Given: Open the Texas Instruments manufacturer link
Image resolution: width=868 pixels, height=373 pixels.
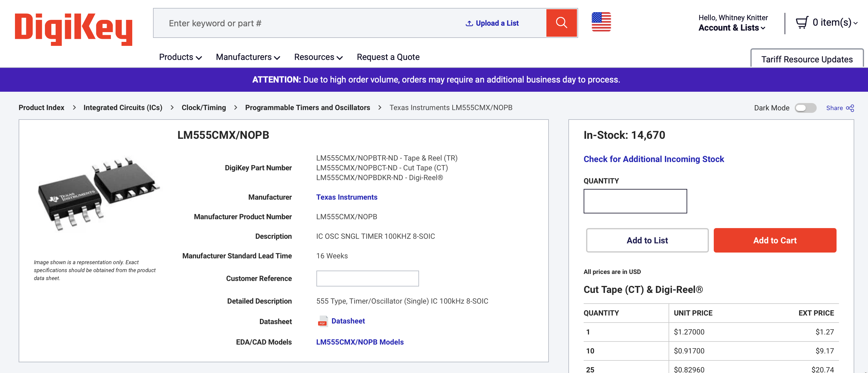Looking at the screenshot, I should pos(347,197).
